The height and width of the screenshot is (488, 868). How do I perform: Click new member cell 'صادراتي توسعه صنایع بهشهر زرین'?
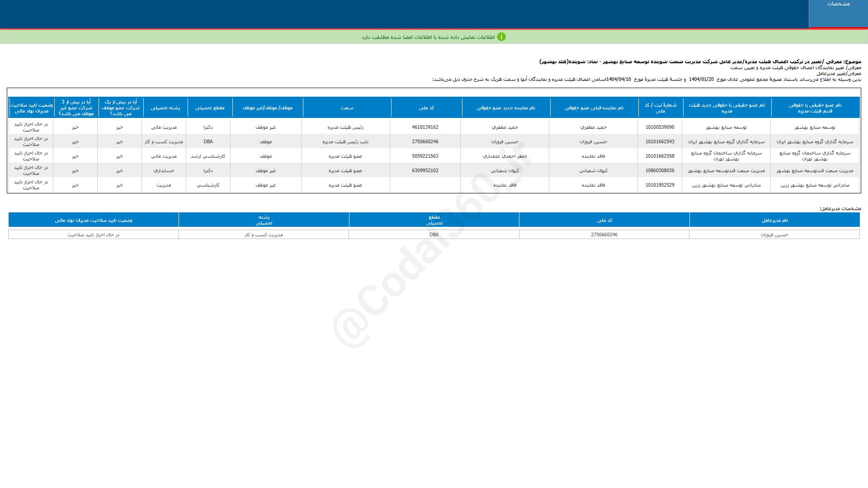(726, 185)
